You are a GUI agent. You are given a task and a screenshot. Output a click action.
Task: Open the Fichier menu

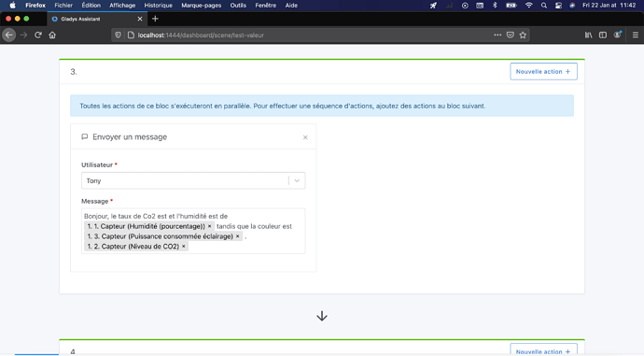coord(63,6)
